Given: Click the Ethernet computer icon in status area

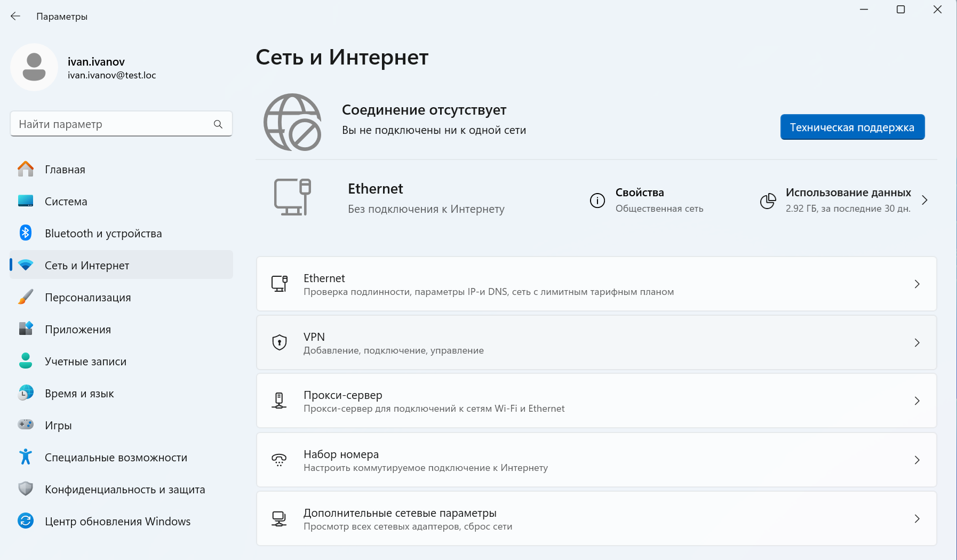Looking at the screenshot, I should (x=292, y=197).
